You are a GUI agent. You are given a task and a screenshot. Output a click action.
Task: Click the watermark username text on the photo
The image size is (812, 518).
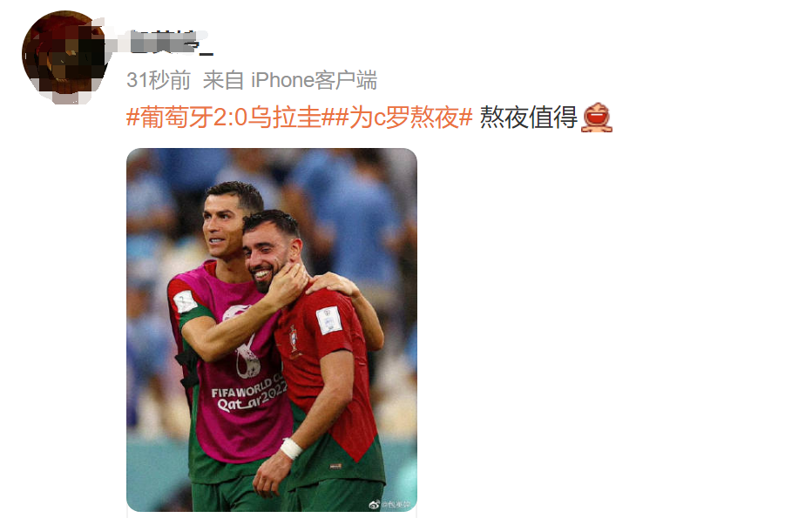point(396,504)
